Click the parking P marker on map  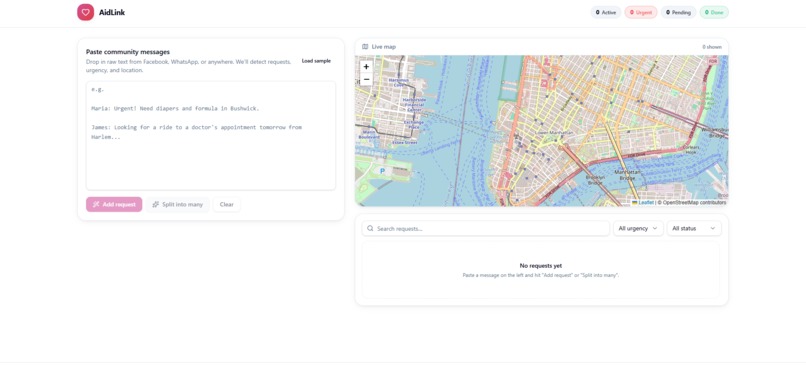pyautogui.click(x=381, y=171)
